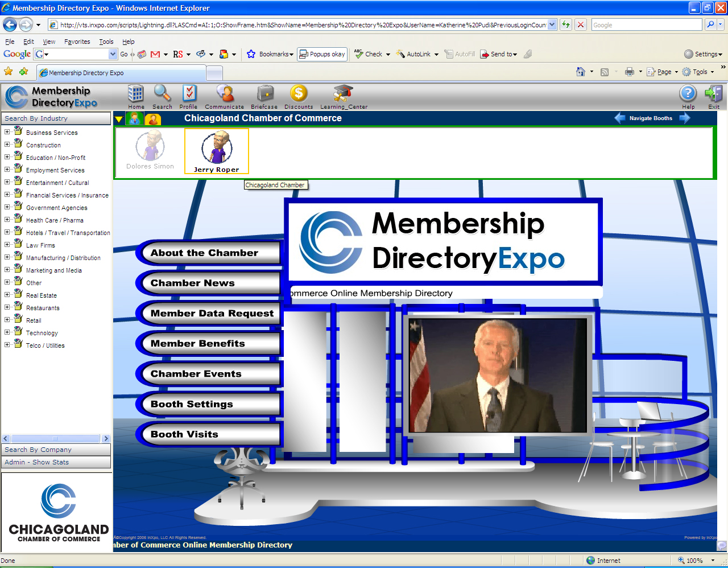The image size is (728, 568).
Task: Expand the Law Firms tree node
Action: click(x=7, y=245)
